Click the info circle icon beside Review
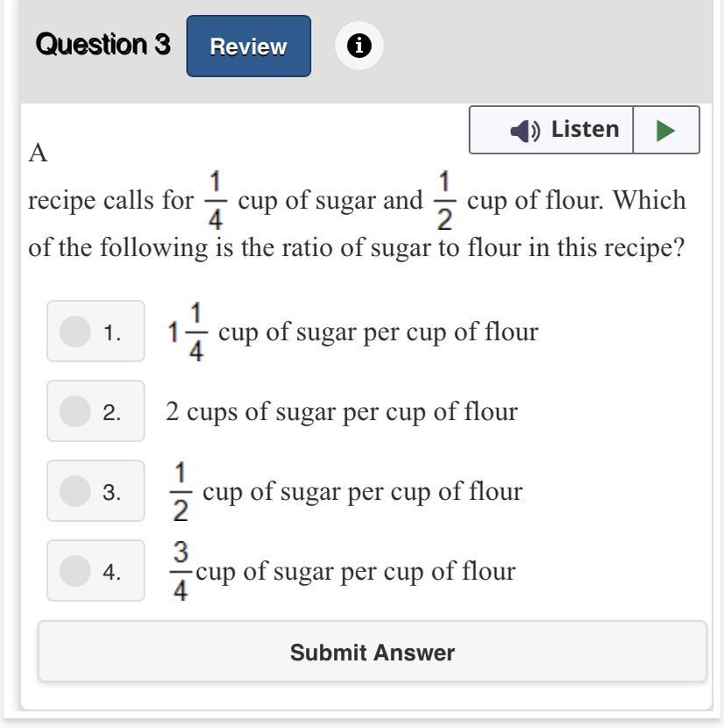 point(358,46)
